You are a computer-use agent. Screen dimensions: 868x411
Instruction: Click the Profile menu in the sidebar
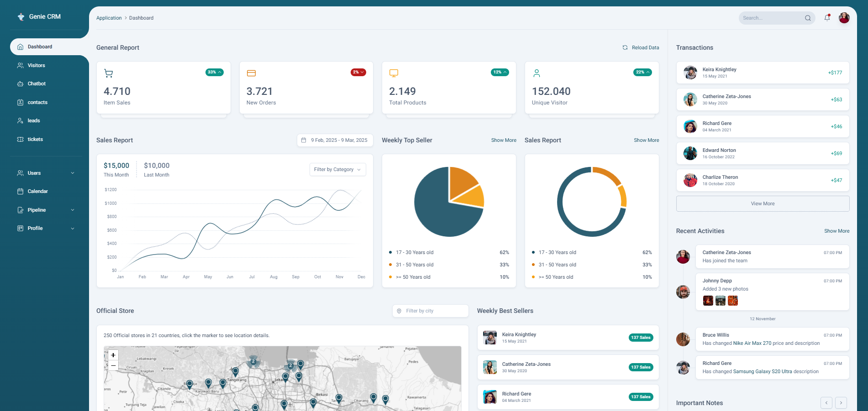(x=45, y=228)
